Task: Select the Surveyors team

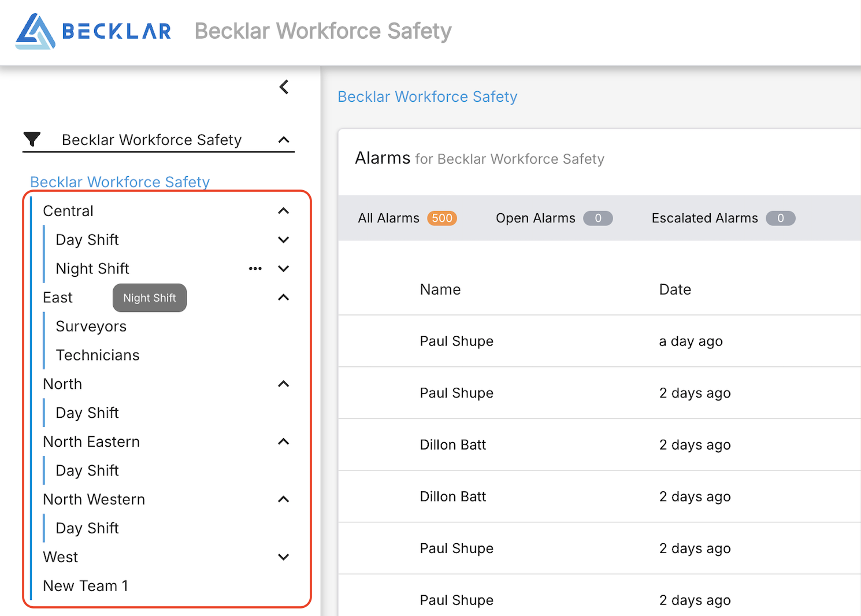Action: 91,326
